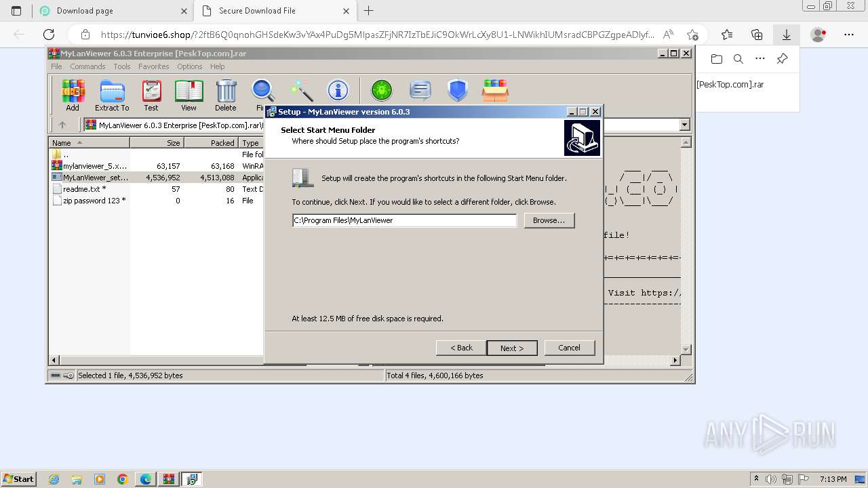The width and height of the screenshot is (868, 488).
Task: Click the browser Read aloud icon
Action: tap(668, 35)
